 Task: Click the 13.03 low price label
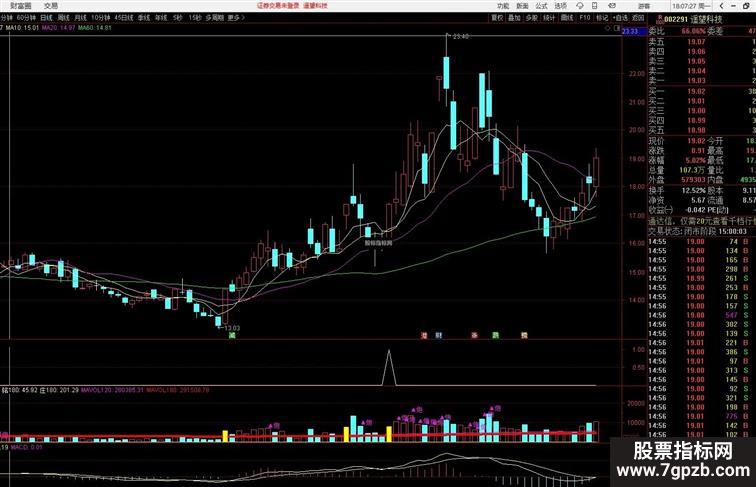click(232, 328)
